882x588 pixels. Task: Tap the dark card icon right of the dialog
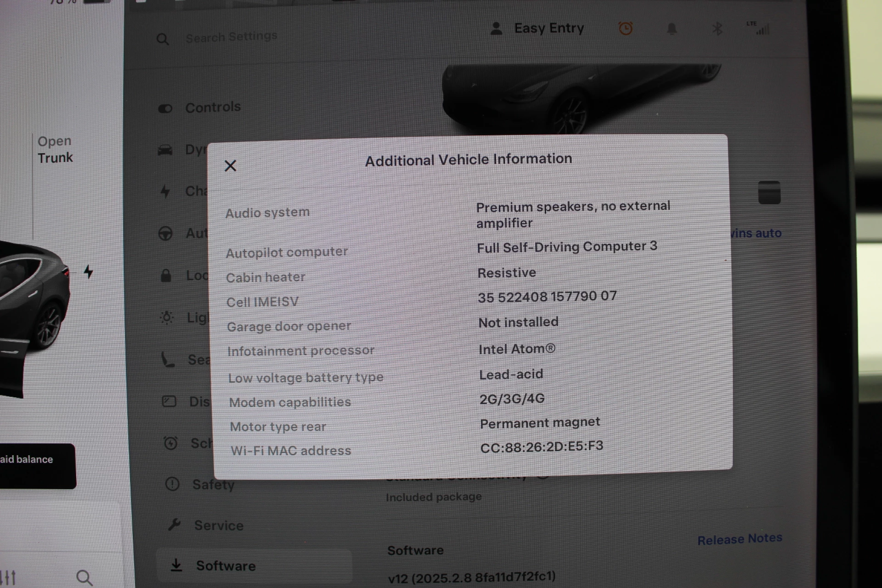point(769,192)
